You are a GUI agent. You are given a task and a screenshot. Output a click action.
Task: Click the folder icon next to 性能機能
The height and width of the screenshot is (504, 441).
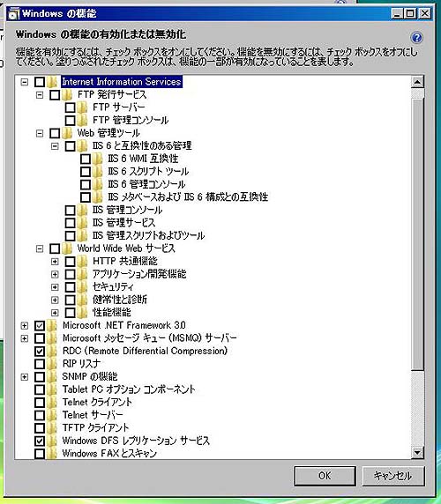click(82, 312)
